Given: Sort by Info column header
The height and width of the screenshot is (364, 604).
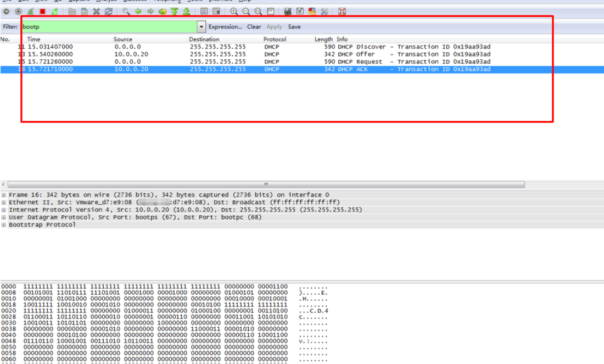Looking at the screenshot, I should [x=342, y=40].
